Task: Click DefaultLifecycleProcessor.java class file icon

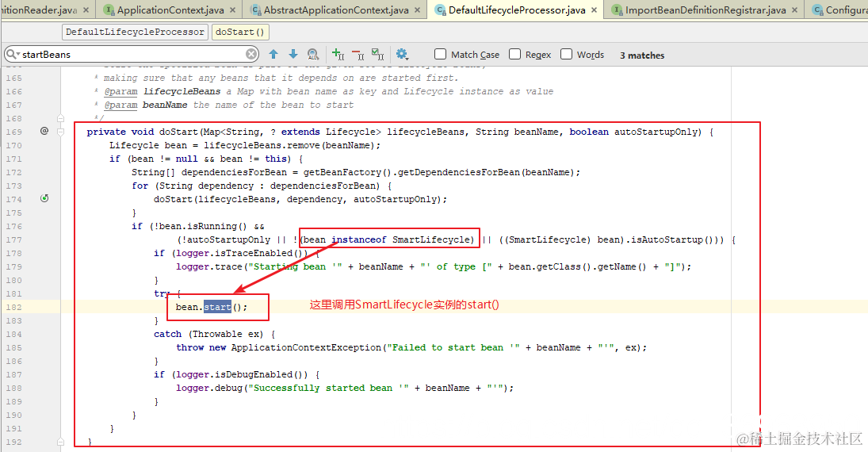Action: click(440, 10)
